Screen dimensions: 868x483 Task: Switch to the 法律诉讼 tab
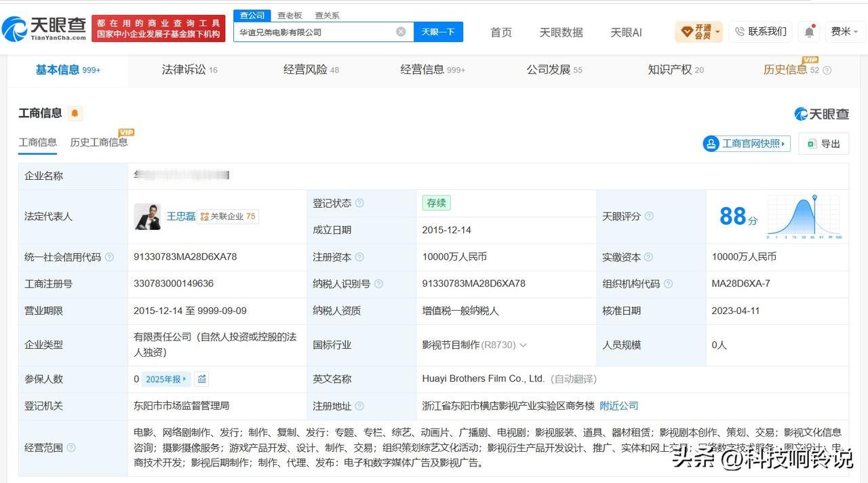coord(189,69)
